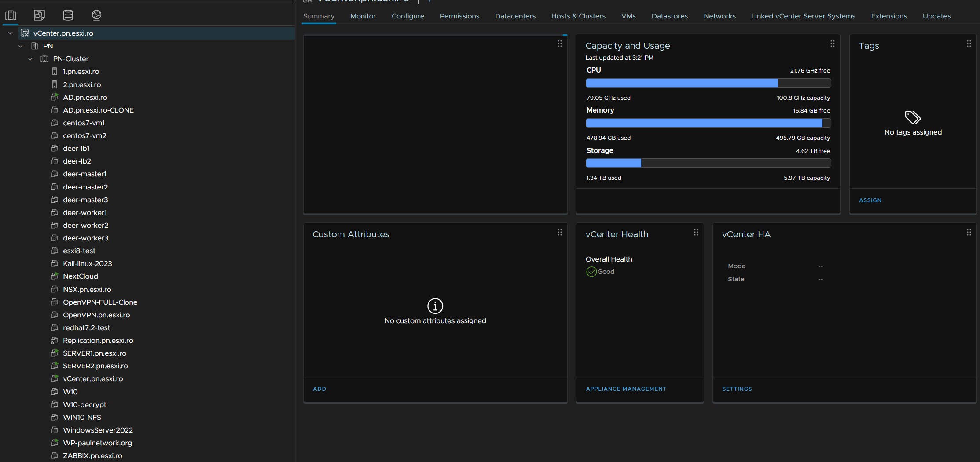Click the vCenter server icon beside vCenter.pn.esxi.ro root
The width and height of the screenshot is (980, 462).
click(25, 33)
